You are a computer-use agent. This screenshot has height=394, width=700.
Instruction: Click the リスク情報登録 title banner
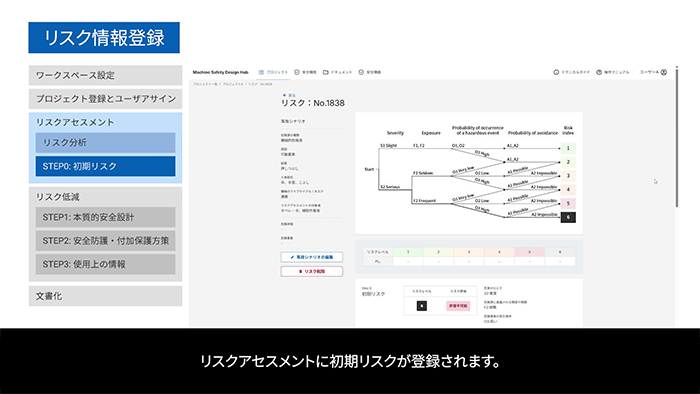click(104, 37)
